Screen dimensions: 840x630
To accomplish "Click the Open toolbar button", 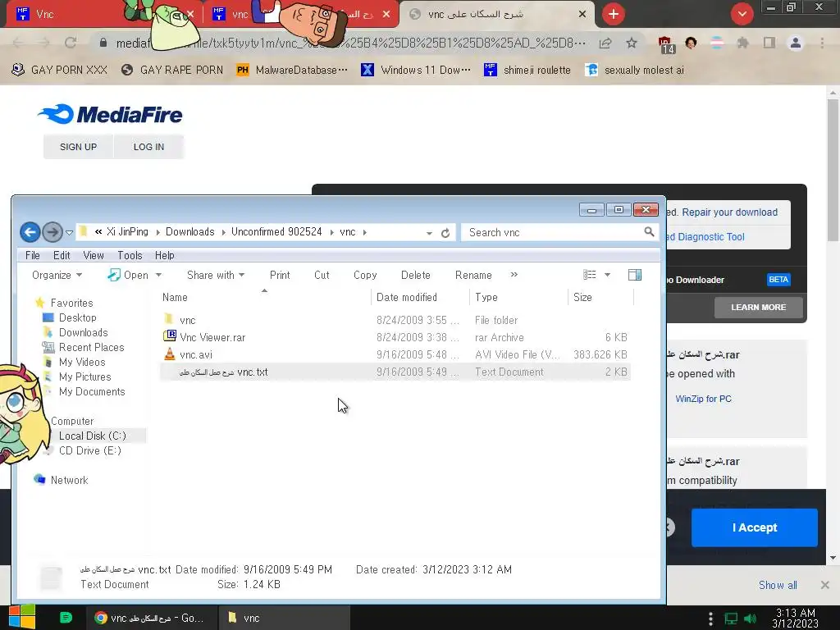I will click(x=128, y=275).
